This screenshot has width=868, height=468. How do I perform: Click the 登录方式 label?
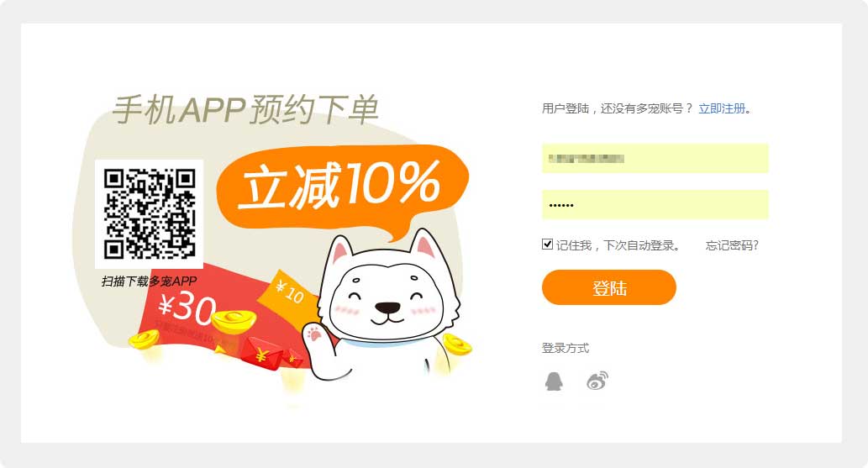[566, 349]
